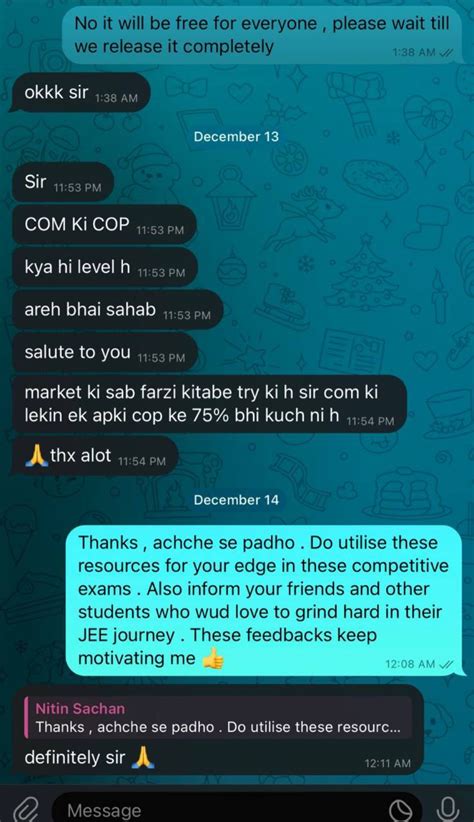Select the 'COM Ki COP' message

(104, 224)
